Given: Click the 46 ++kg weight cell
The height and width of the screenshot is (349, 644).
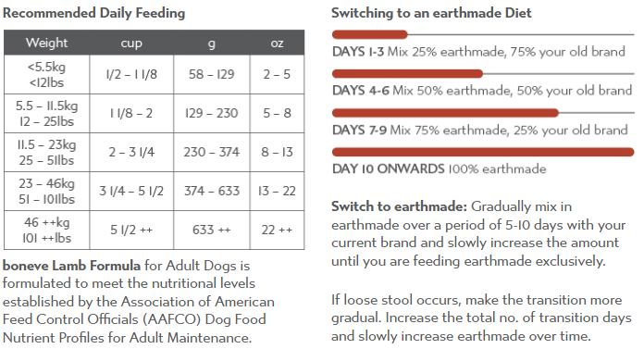Looking at the screenshot, I should [x=47, y=230].
